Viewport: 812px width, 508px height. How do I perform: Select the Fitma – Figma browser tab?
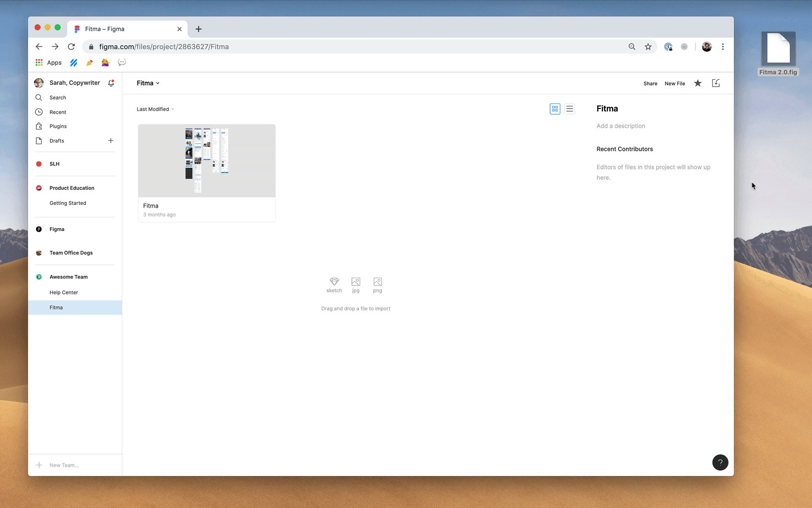click(x=127, y=29)
